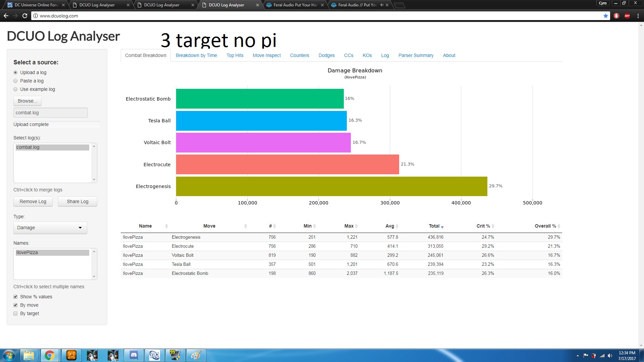
Task: Sort table by Move column
Action: (209, 226)
